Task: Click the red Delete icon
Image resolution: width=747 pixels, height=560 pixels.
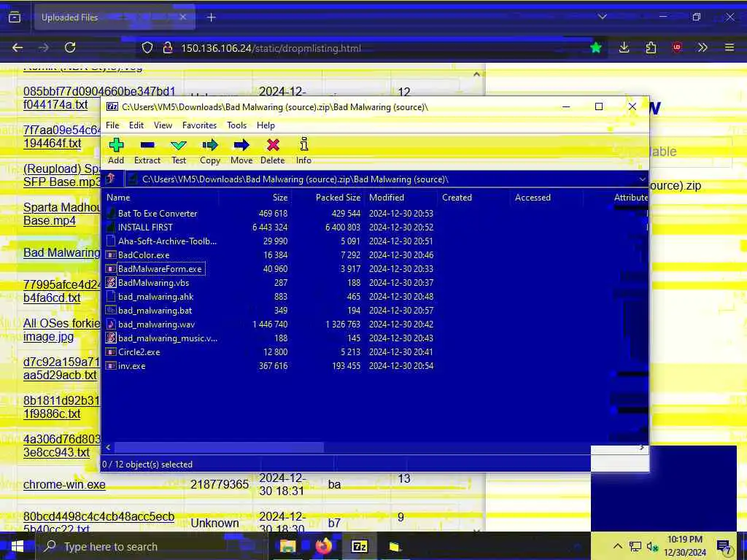Action: pyautogui.click(x=273, y=145)
